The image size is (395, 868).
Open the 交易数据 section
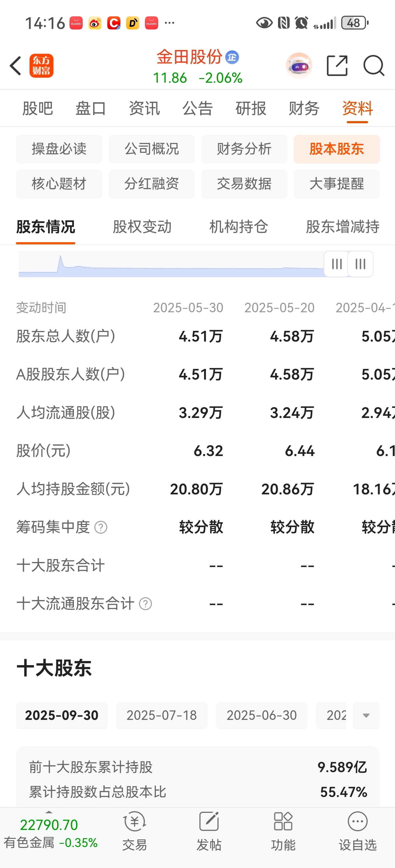tap(244, 184)
